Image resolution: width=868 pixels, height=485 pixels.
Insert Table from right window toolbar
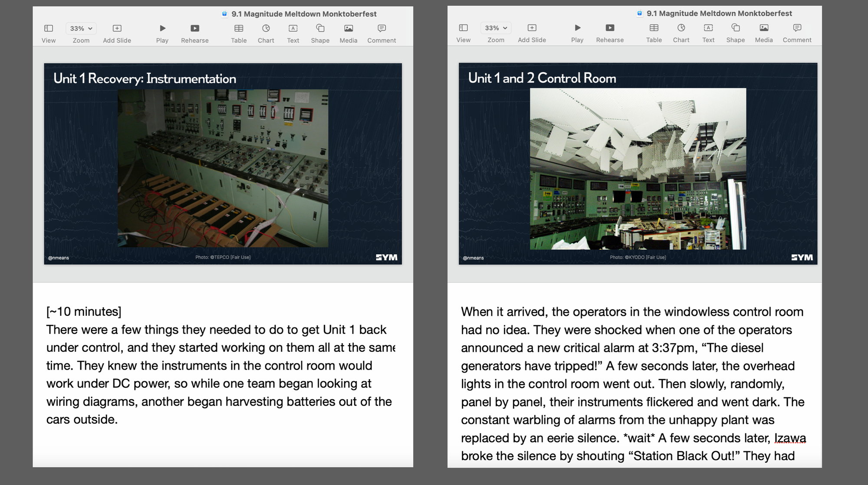[x=654, y=33]
